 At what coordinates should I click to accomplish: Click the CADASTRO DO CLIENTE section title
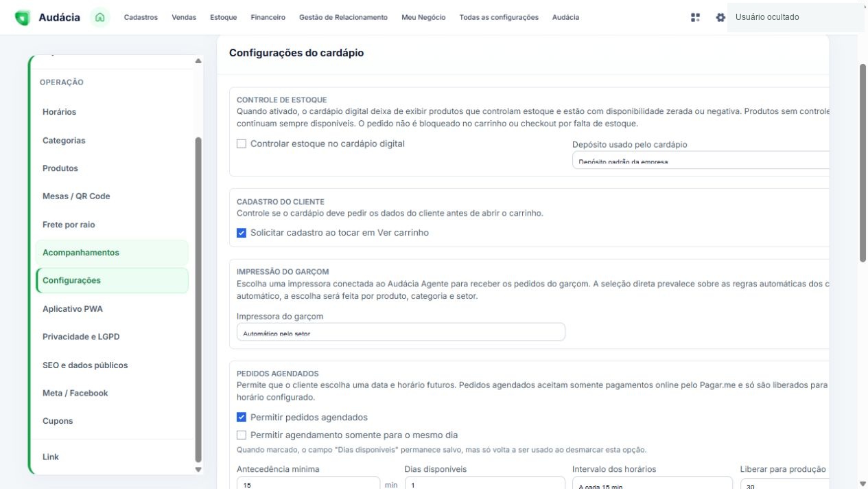click(x=281, y=202)
